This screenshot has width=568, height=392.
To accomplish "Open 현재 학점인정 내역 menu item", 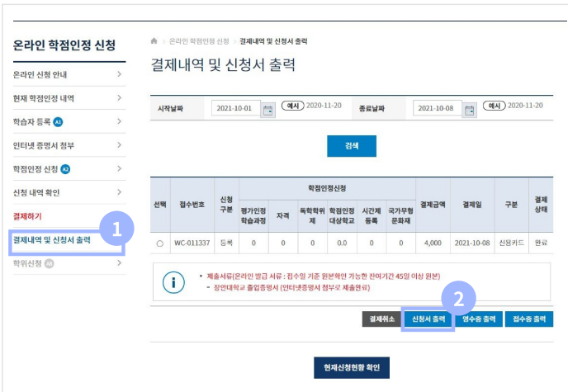I will click(69, 98).
